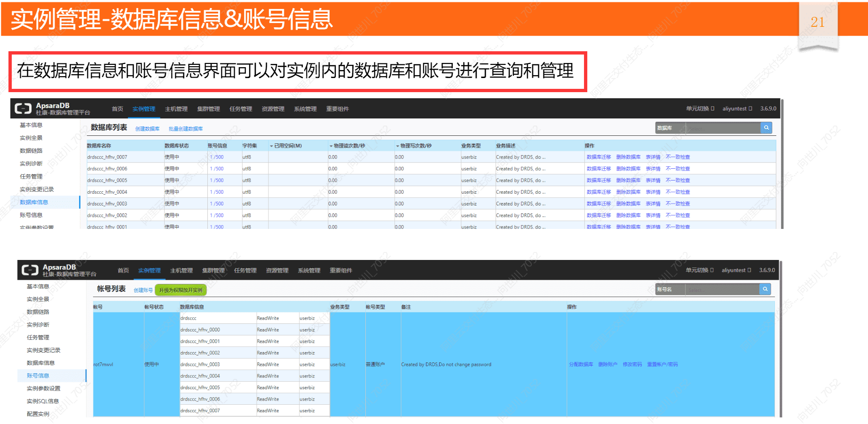
Task: Select 实例变更记录 in the account list screen sidebar
Action: click(43, 350)
